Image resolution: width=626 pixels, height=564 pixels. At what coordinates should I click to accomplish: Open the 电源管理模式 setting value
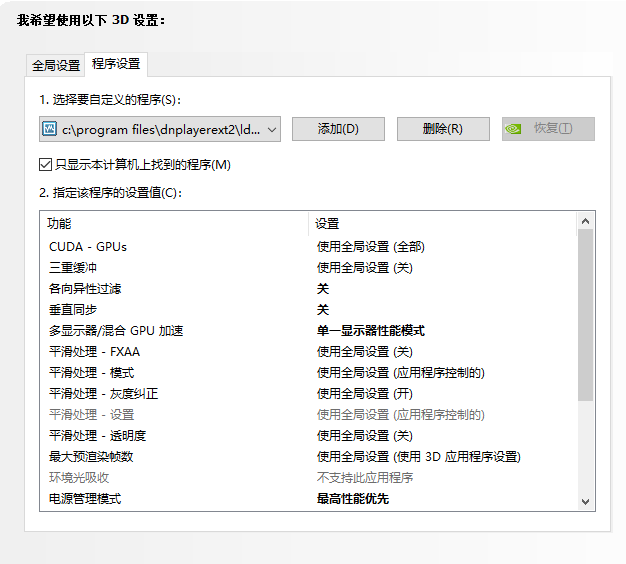point(353,499)
